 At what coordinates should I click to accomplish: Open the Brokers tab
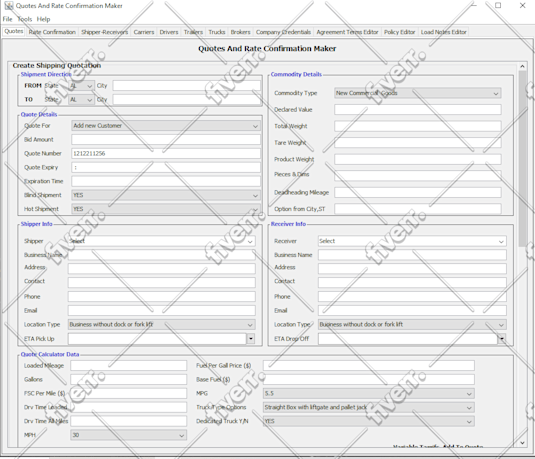point(241,32)
